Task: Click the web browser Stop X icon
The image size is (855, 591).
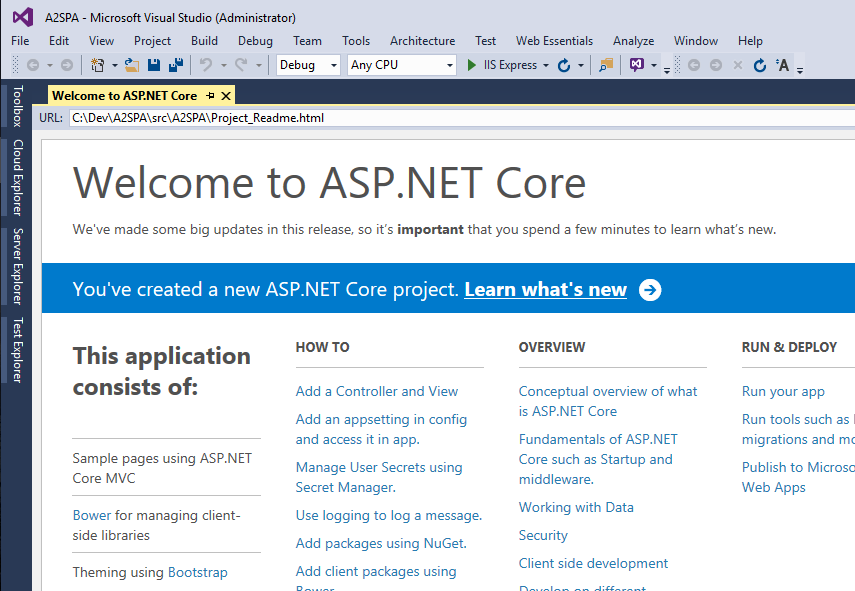Action: click(x=738, y=65)
